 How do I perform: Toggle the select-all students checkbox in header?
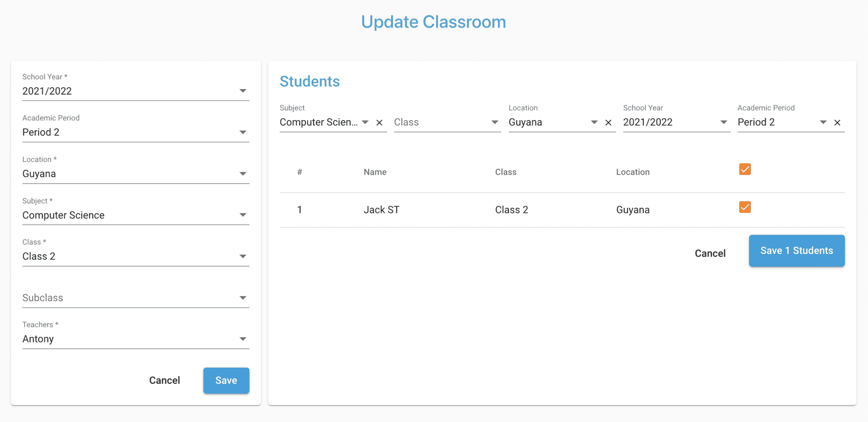point(745,169)
